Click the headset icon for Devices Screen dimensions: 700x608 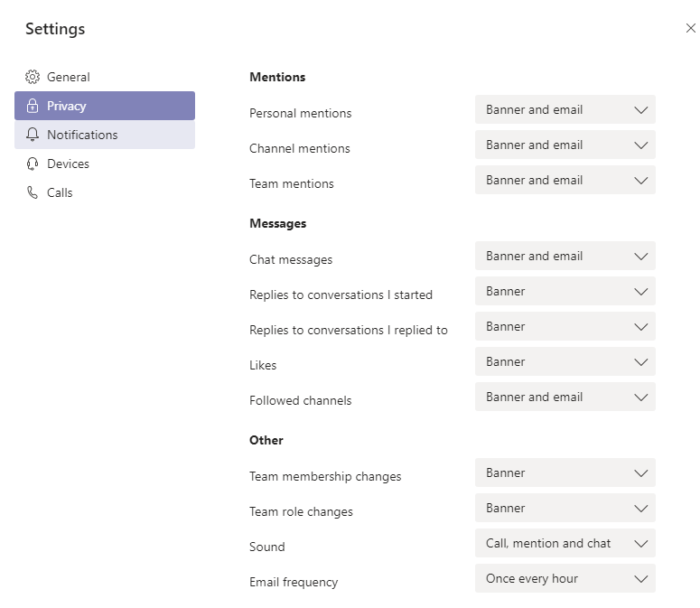point(33,164)
